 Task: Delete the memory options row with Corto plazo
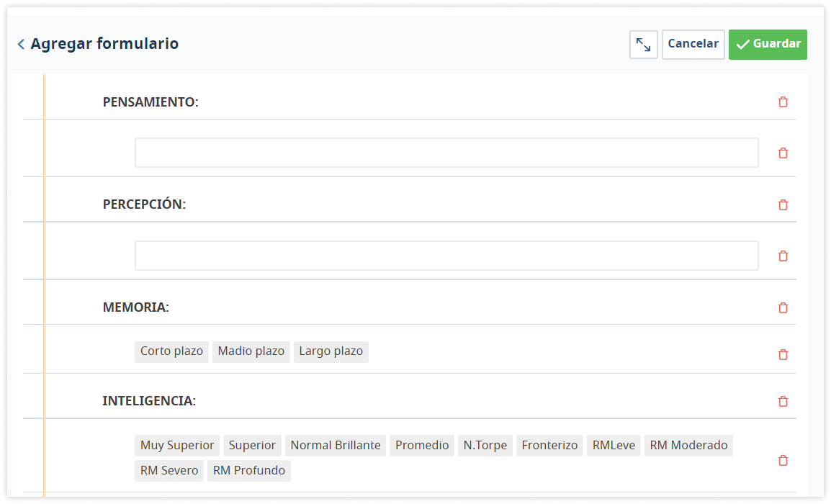783,354
